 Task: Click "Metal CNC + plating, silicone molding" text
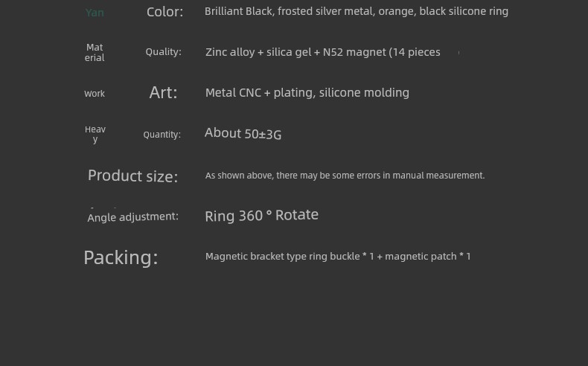[307, 93]
